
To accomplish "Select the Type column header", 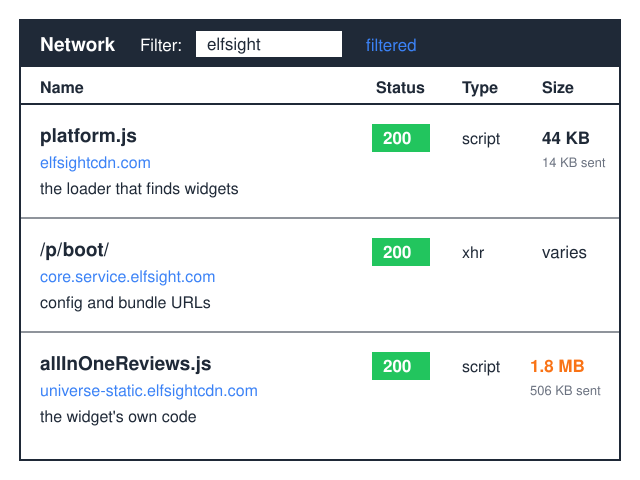I will click(x=480, y=88).
